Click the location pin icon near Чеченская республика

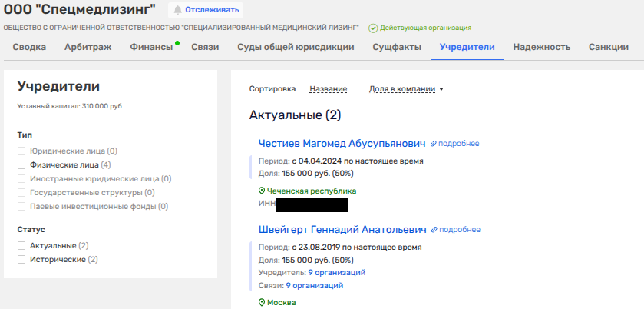261,191
